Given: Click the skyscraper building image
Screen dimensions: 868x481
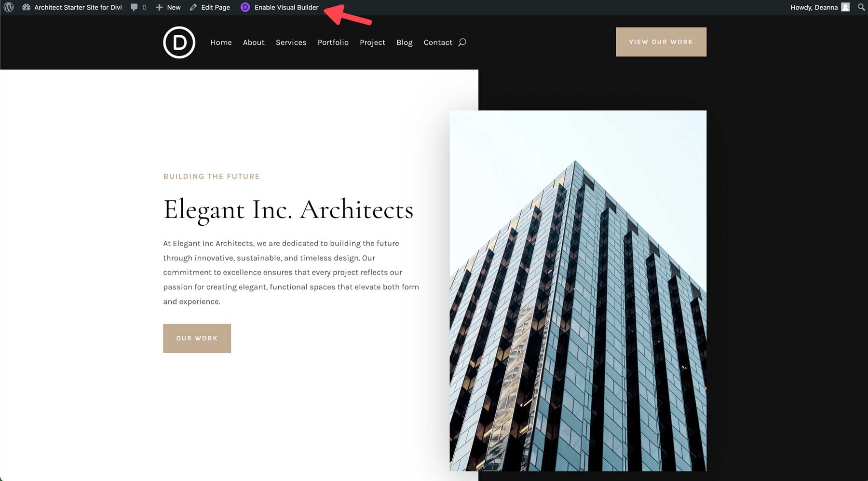Looking at the screenshot, I should [578, 289].
